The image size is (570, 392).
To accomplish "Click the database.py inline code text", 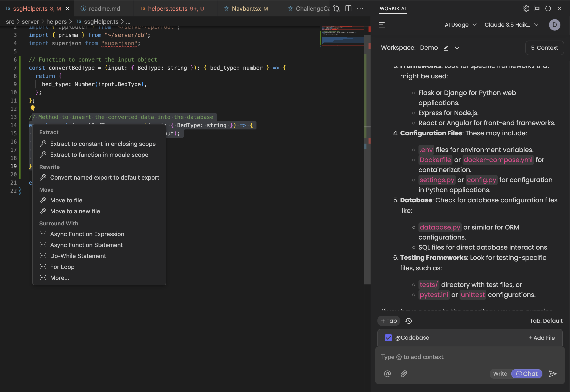I will tap(440, 227).
